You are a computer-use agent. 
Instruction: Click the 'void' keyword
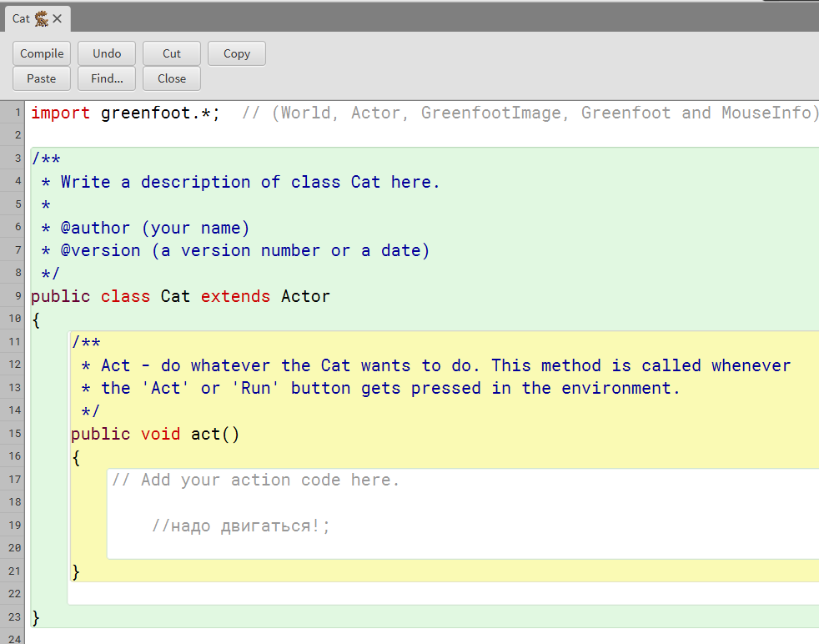[x=160, y=434]
